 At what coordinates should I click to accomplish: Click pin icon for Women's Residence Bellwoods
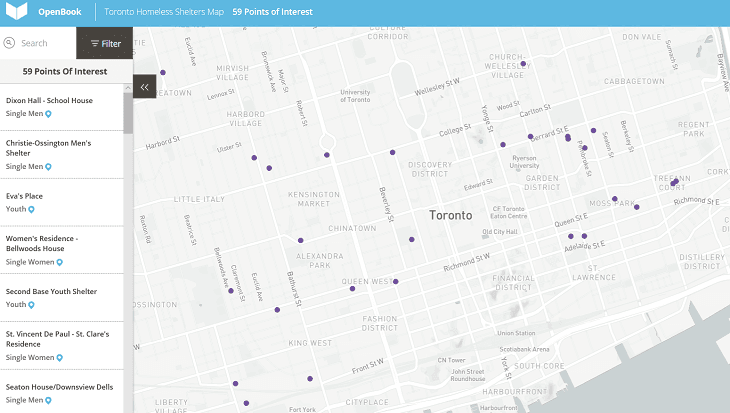tap(60, 262)
